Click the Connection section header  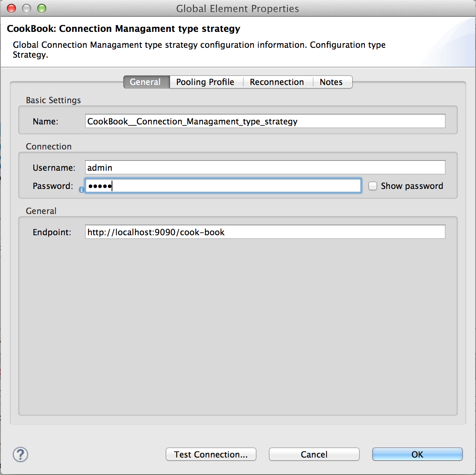tap(49, 146)
